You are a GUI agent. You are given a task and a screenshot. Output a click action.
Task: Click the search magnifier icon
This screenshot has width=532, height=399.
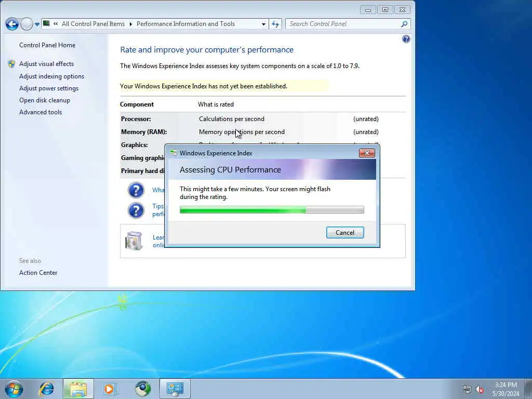tap(404, 24)
